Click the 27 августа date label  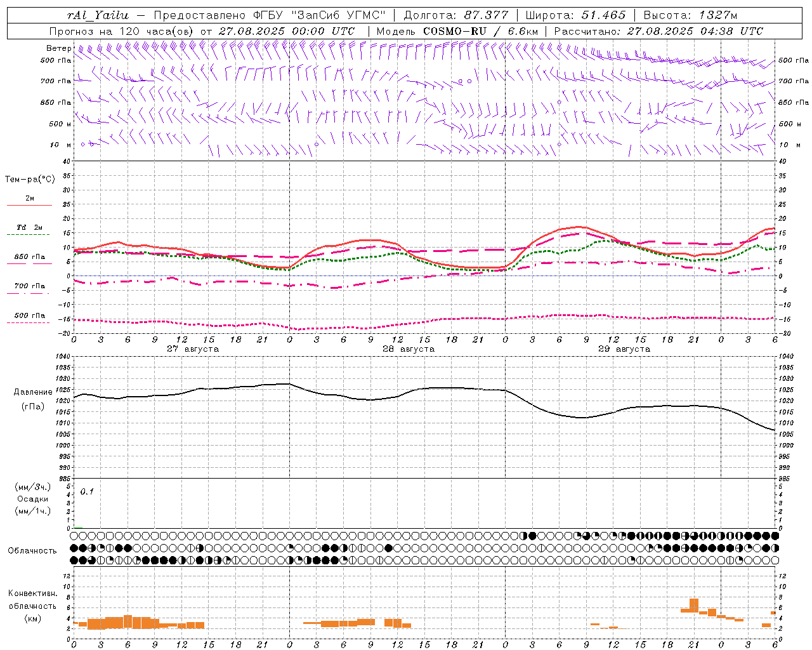(x=193, y=349)
